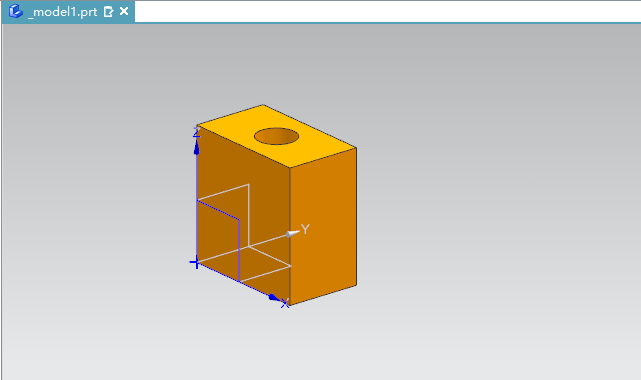Viewport: 641px width, 380px height.
Task: Select the Z axis arrowhead
Action: point(197,147)
